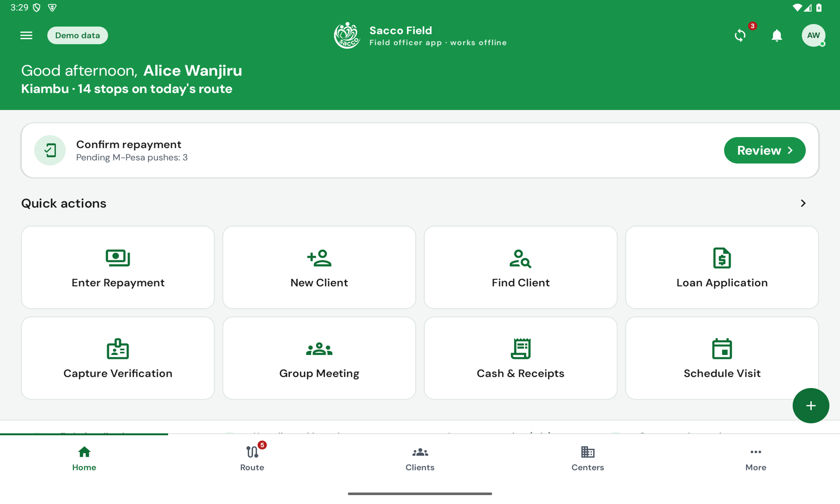Click 'Kiambu · 14 stops on today's route'
The height and width of the screenshot is (504, 840).
coord(127,89)
